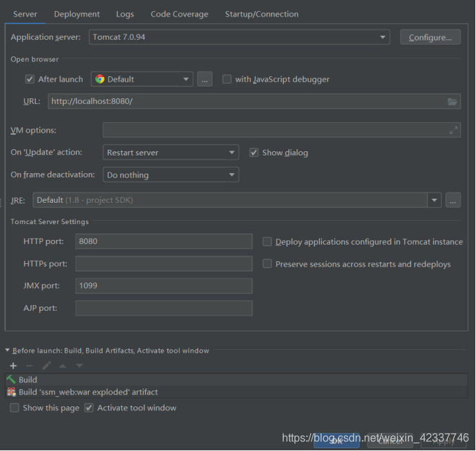Open the Logs tab

pyautogui.click(x=125, y=14)
